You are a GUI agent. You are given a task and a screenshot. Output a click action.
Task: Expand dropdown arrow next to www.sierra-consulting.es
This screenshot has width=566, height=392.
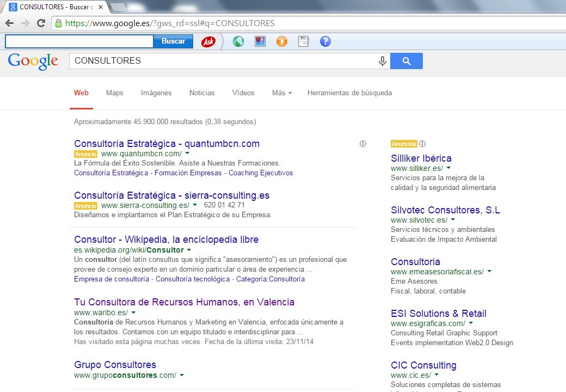coord(195,205)
